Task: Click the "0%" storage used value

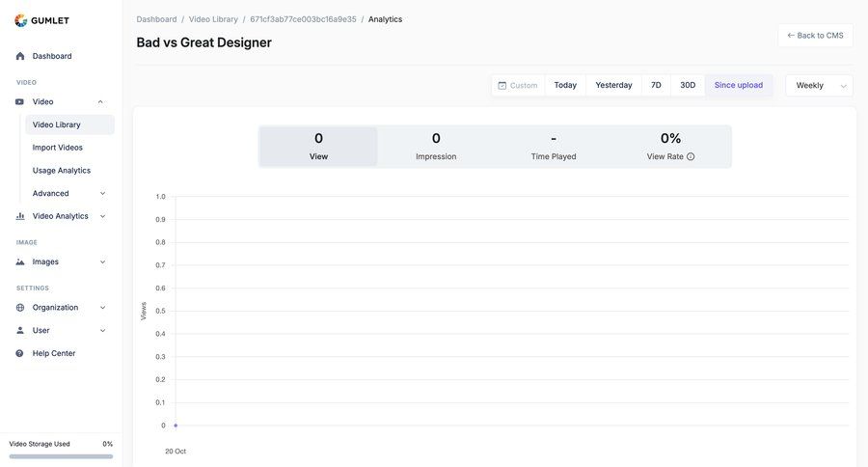Action: tap(107, 444)
